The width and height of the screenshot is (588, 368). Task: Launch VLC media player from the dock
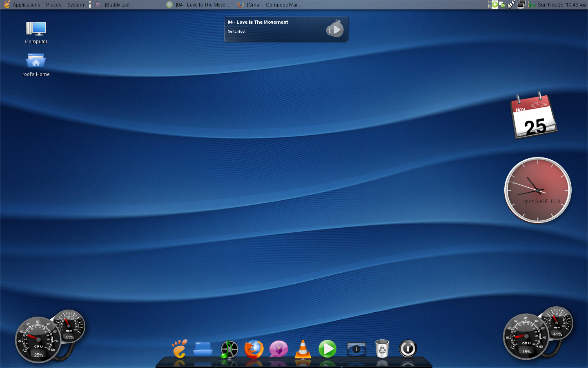303,349
